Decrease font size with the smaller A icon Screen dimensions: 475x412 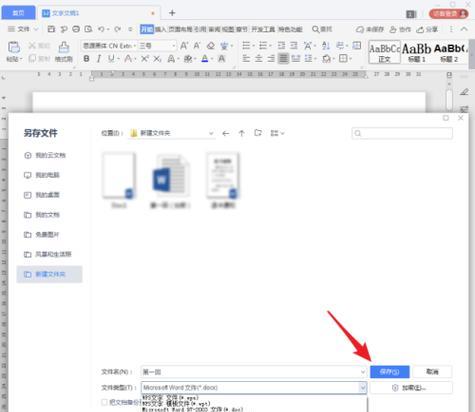[197, 46]
